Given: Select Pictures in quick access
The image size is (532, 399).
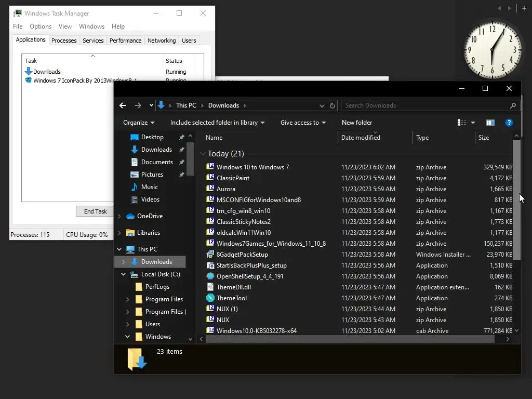Looking at the screenshot, I should [x=152, y=175].
